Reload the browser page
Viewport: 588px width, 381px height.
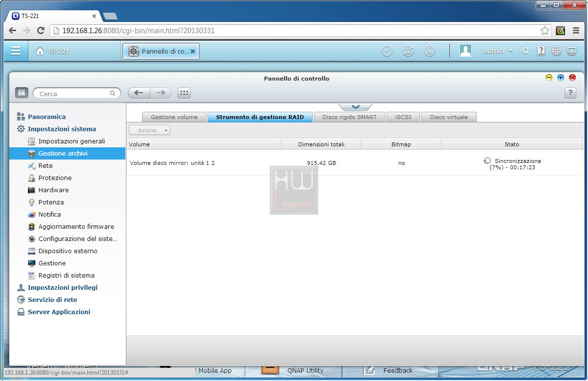click(41, 30)
